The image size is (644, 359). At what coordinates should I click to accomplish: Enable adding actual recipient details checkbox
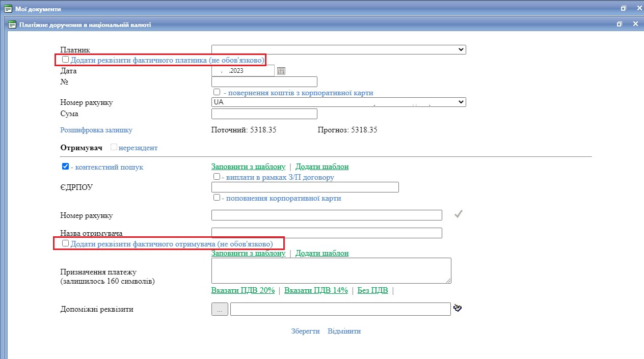coord(65,243)
